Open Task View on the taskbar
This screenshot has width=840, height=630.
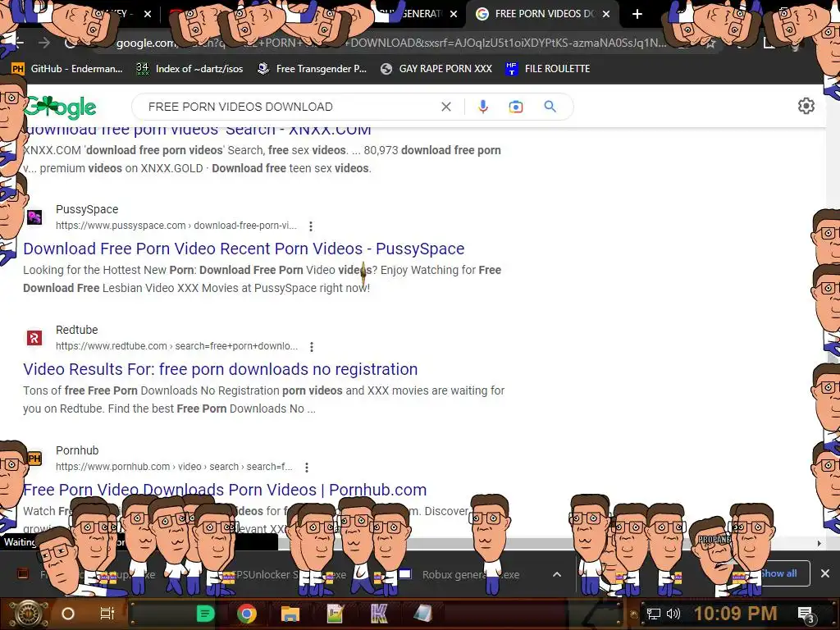pos(107,614)
